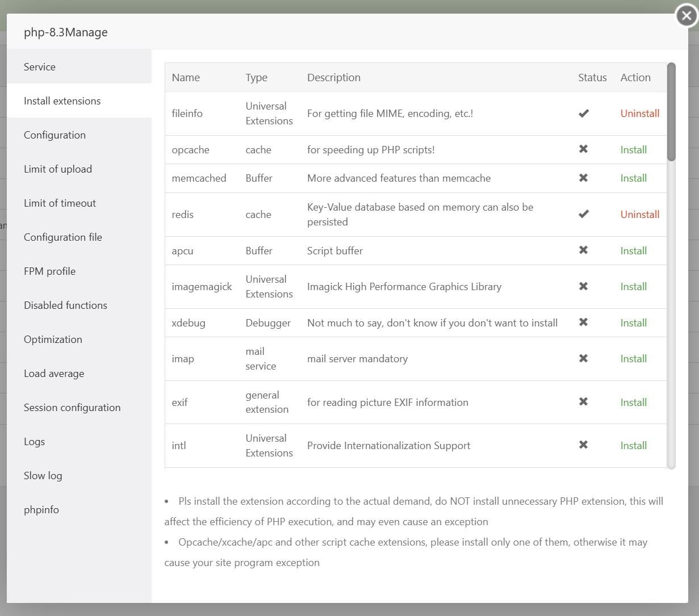Viewport: 699px width, 616px height.
Task: Click the imagemagick X status icon
Action: tap(583, 287)
